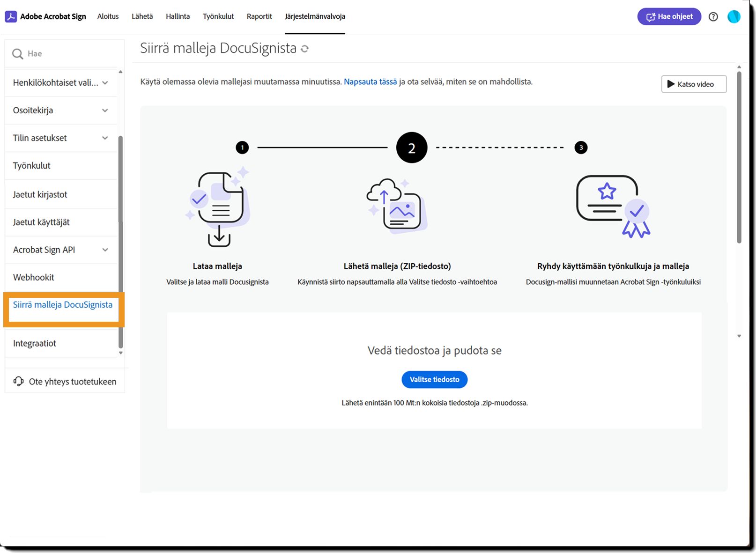
Task: Click the Docusign-mallisi muunnetaan description
Action: (x=613, y=282)
